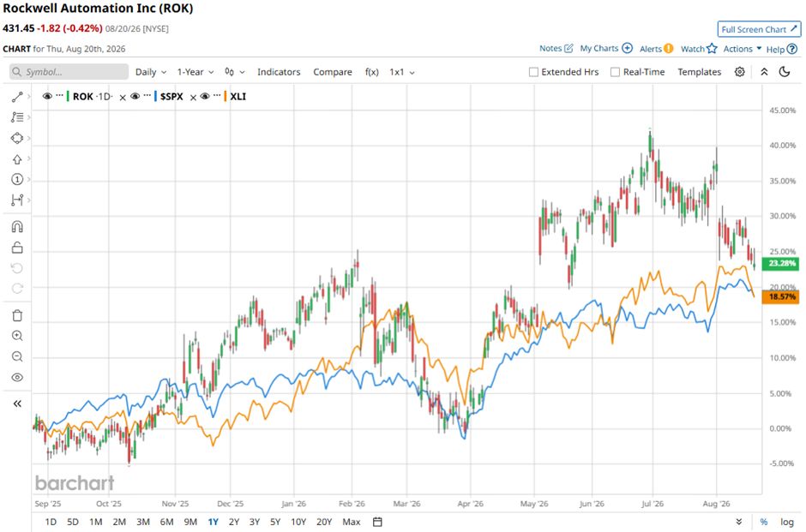Image resolution: width=806 pixels, height=532 pixels.
Task: Enable the Extended Hrs checkbox
Action: pos(533,72)
